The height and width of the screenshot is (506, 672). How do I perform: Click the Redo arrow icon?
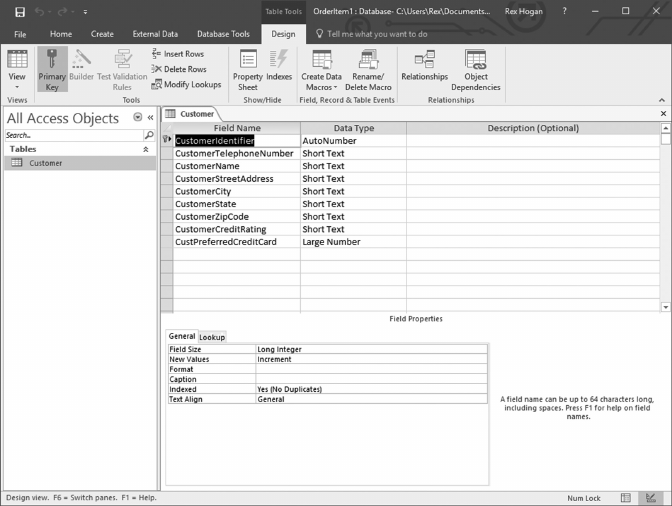pyautogui.click(x=62, y=12)
